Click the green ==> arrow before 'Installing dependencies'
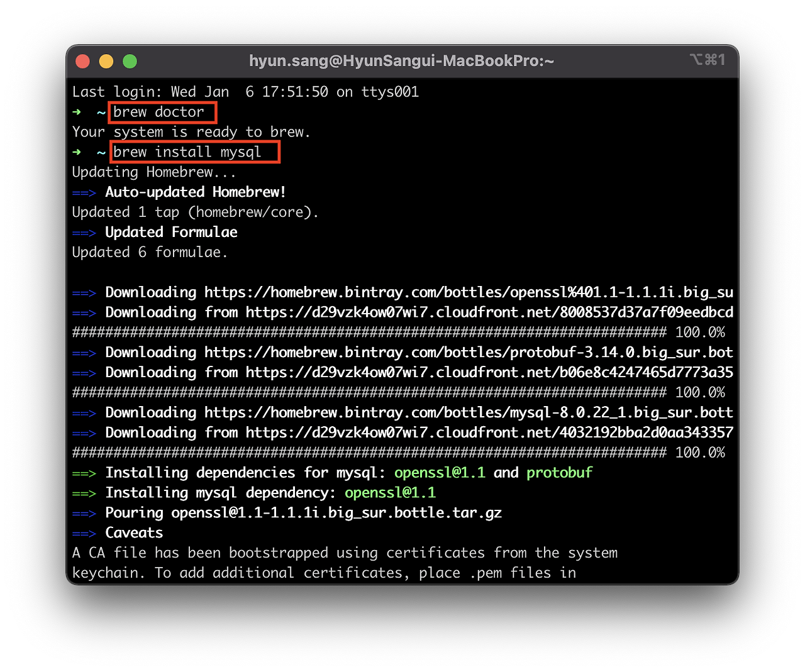The width and height of the screenshot is (805, 672). click(x=84, y=473)
